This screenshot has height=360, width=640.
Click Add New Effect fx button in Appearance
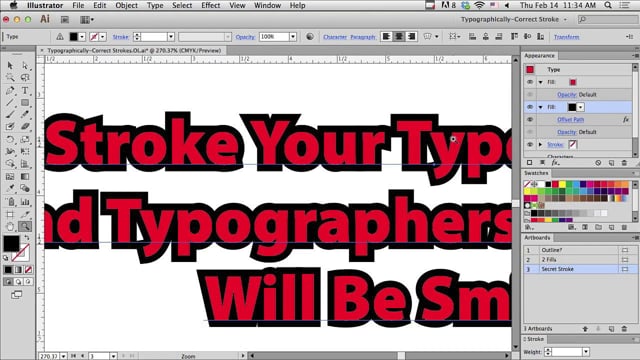[x=555, y=162]
